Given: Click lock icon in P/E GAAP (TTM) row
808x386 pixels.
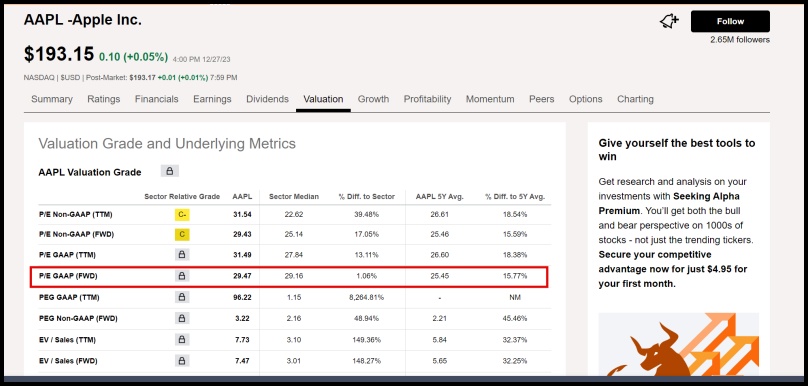Looking at the screenshot, I should [181, 255].
